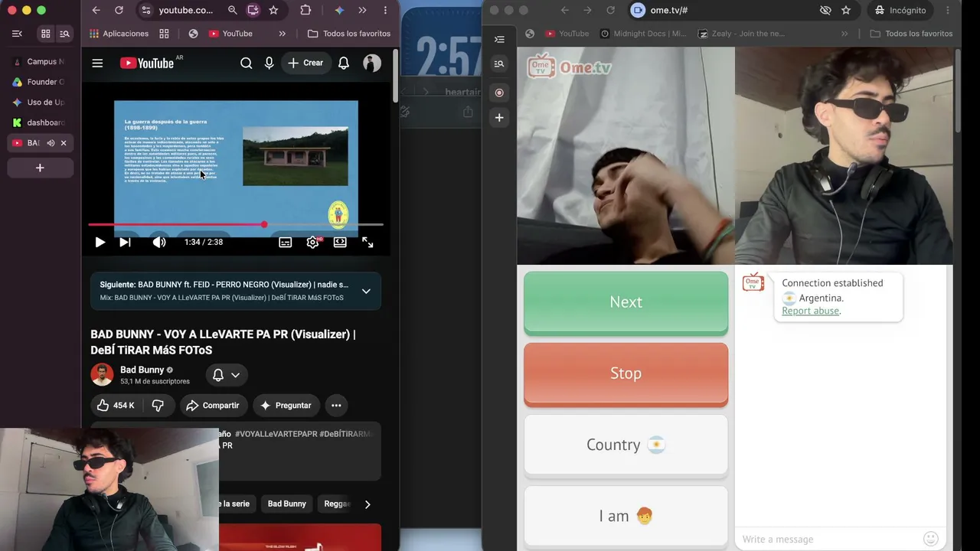Viewport: 980px width, 551px height.
Task: Open YouTube notifications bell in header
Action: 344,63
